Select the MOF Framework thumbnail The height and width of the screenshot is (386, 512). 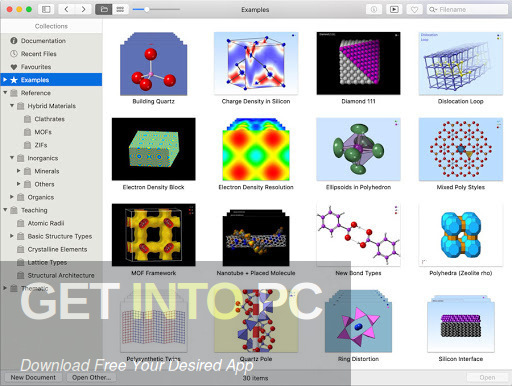point(153,235)
